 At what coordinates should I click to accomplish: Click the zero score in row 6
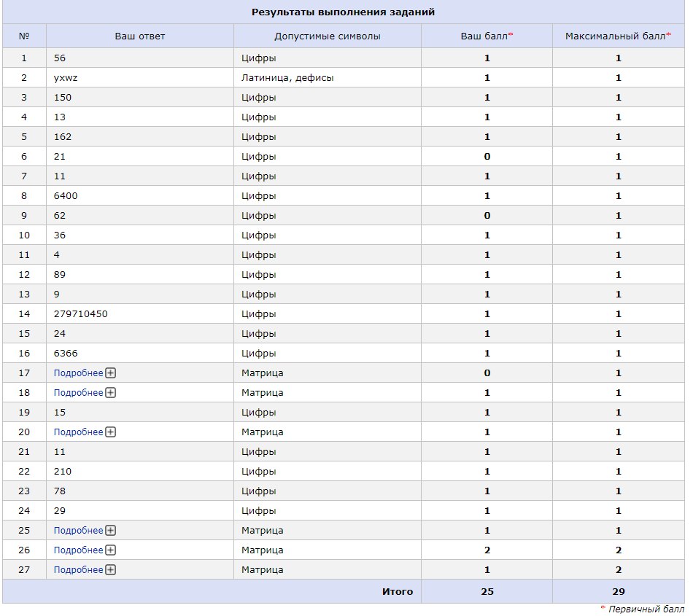point(487,156)
